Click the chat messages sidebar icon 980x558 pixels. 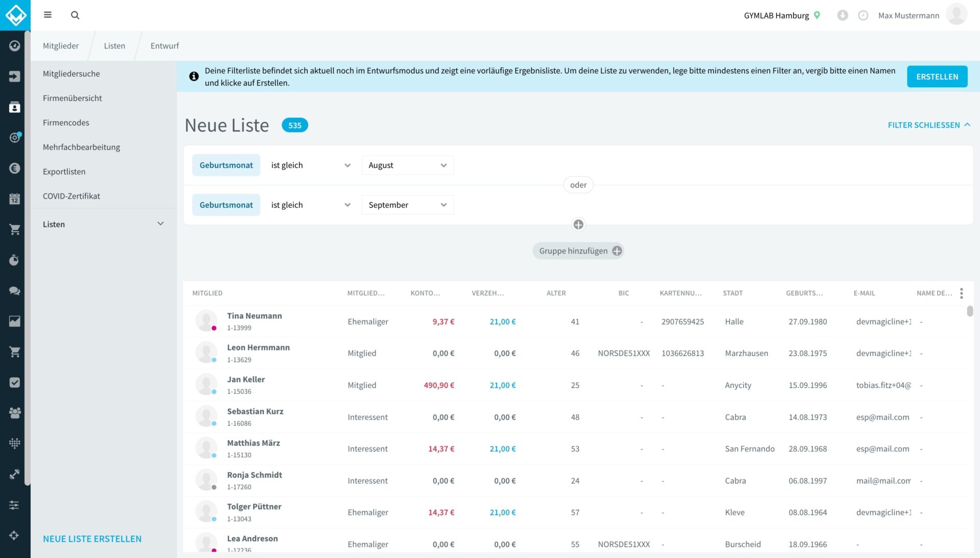tap(15, 291)
